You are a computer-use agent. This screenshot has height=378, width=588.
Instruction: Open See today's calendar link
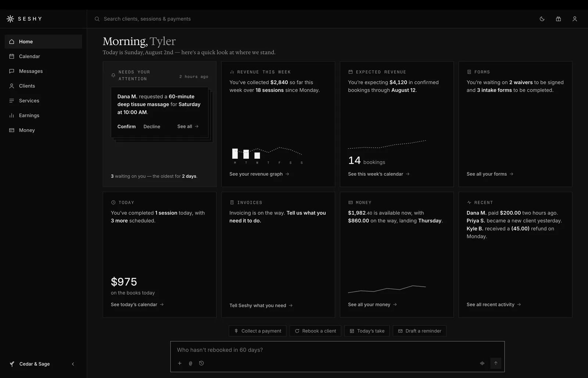pyautogui.click(x=137, y=305)
